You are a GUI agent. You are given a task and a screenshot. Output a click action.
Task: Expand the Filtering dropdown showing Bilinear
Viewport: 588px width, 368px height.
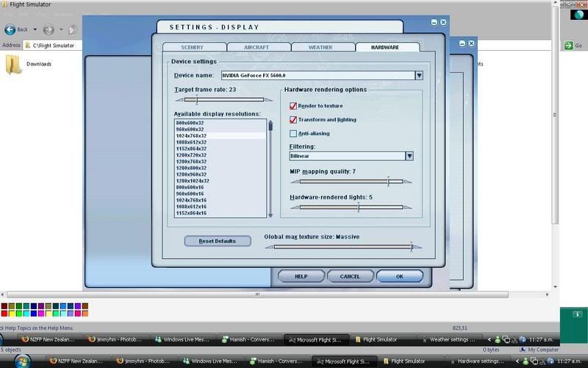pos(409,156)
